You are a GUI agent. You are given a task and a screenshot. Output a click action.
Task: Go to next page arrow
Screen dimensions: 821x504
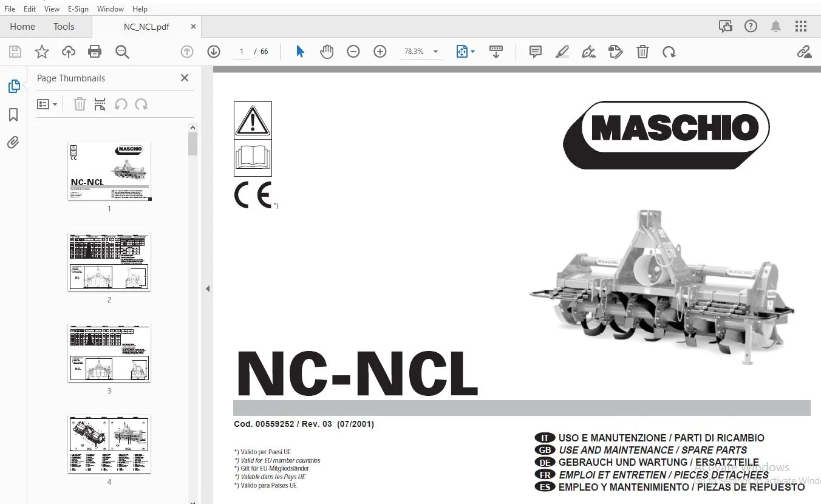click(214, 52)
